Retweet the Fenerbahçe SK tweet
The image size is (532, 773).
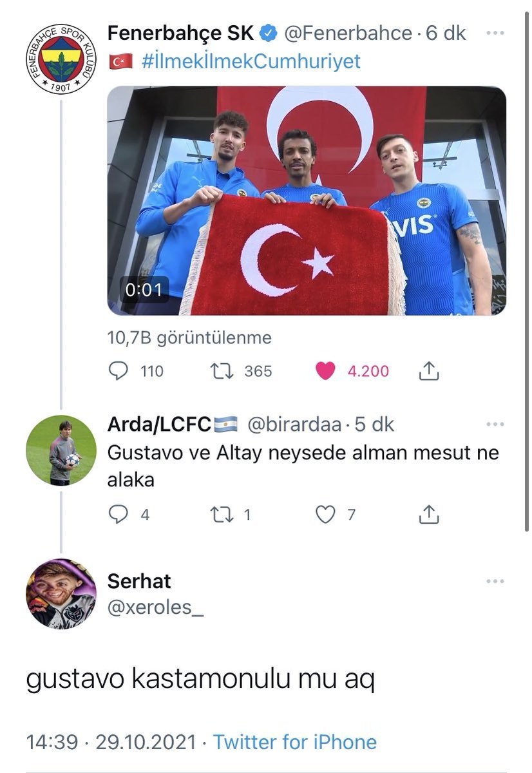tap(221, 371)
